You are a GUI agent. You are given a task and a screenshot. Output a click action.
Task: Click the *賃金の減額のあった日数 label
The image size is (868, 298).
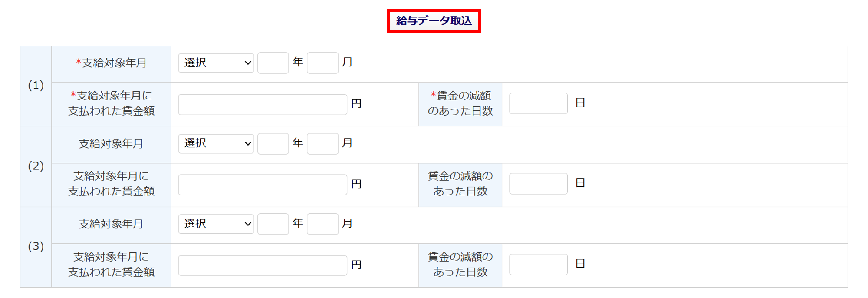pyautogui.click(x=460, y=103)
